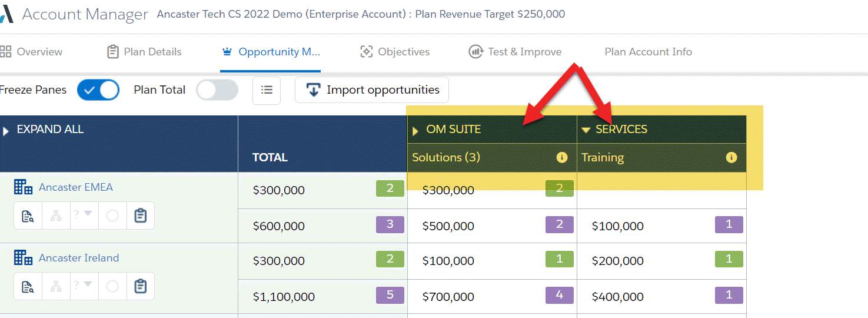
Task: Select the $1,100,000 total cell
Action: [322, 297]
